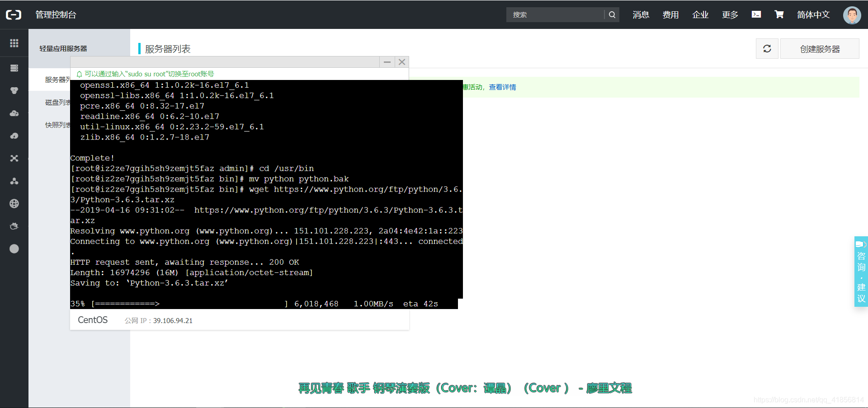Open the security shield icon in sidebar

click(x=14, y=90)
